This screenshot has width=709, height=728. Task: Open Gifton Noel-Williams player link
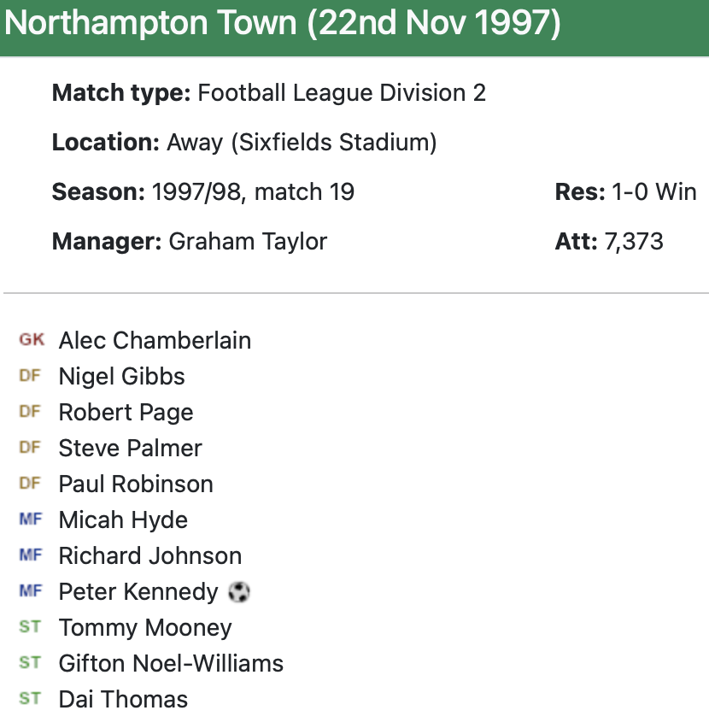(x=171, y=663)
